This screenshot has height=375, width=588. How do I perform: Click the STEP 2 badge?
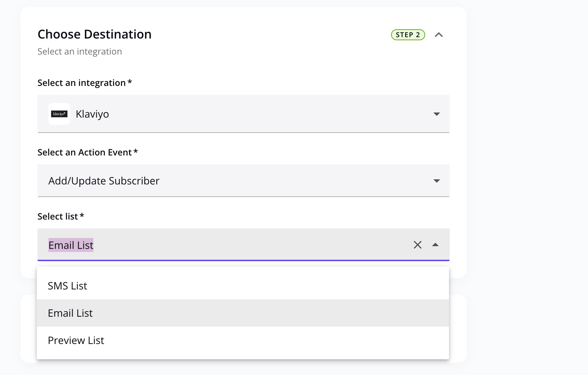(x=408, y=35)
